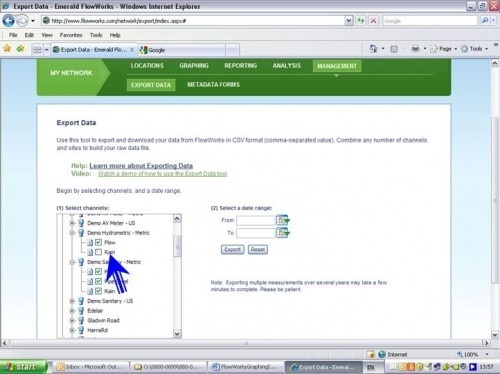Click the Quick Tabs grid icon
Screen dimensions: 500x374
[37, 50]
